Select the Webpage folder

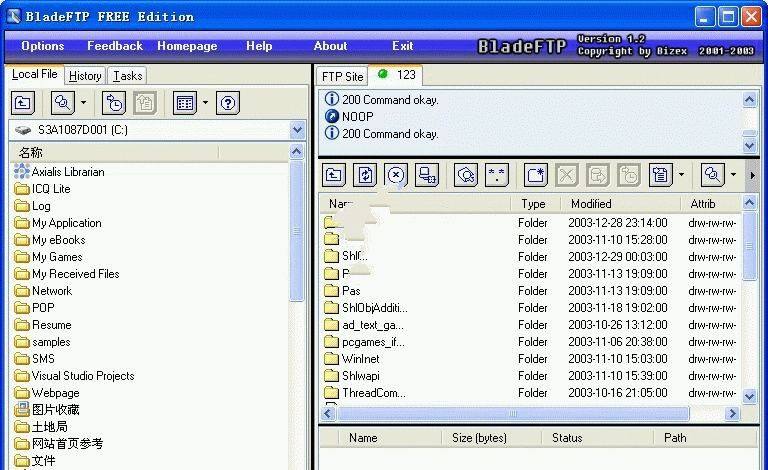click(x=47, y=393)
